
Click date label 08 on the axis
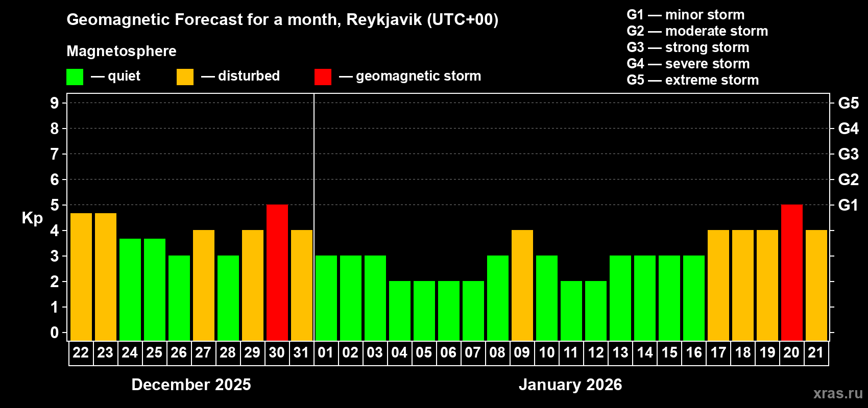pos(497,353)
